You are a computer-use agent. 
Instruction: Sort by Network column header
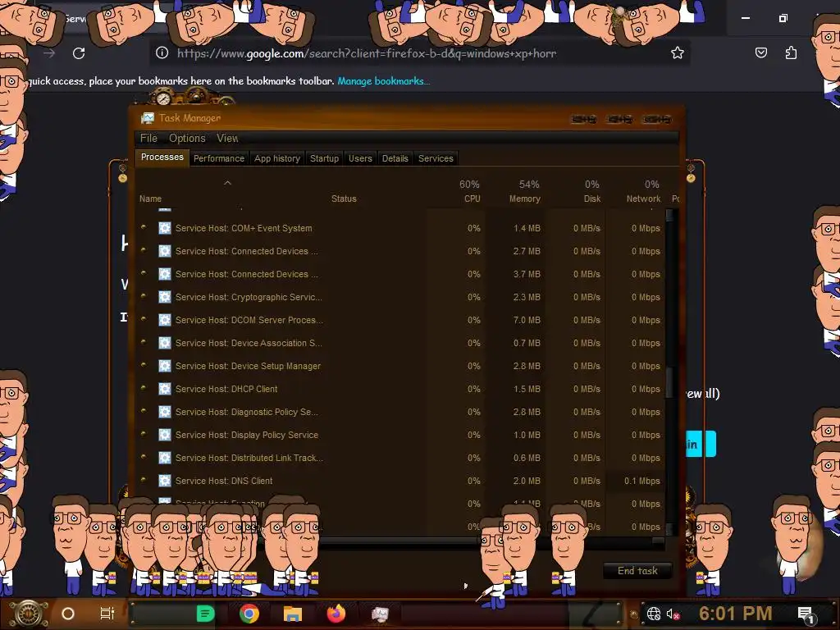643,199
